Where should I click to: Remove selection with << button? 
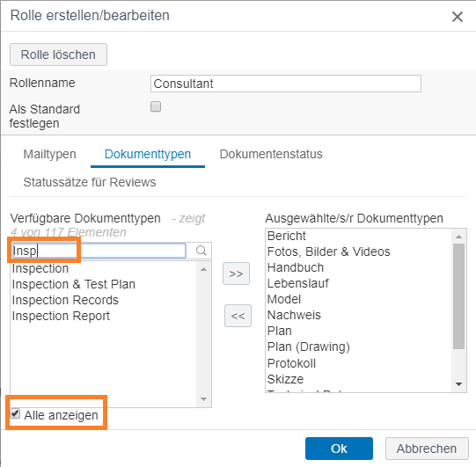238,316
